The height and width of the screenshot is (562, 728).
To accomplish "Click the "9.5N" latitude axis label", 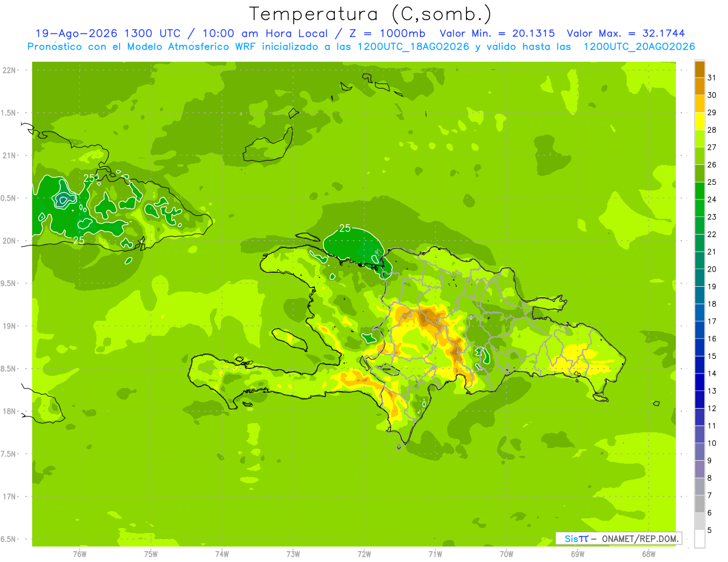I will [9, 283].
